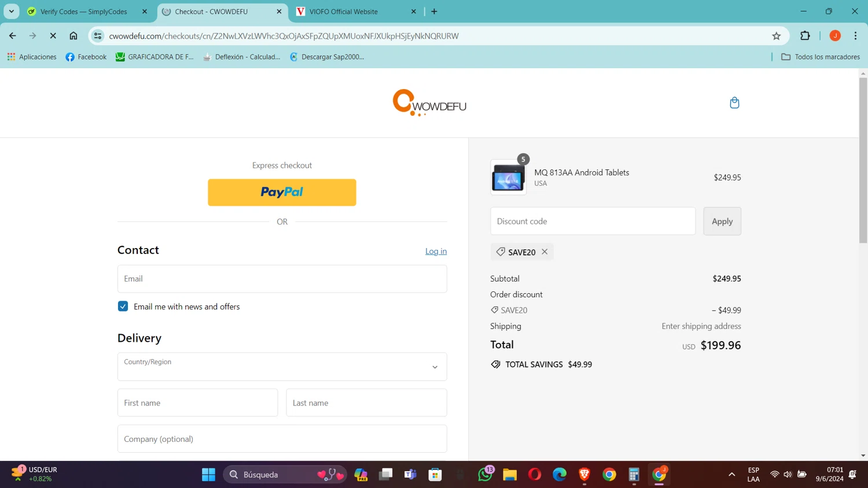
Task: Open the USD/EUR taskbar widget
Action: click(x=35, y=474)
